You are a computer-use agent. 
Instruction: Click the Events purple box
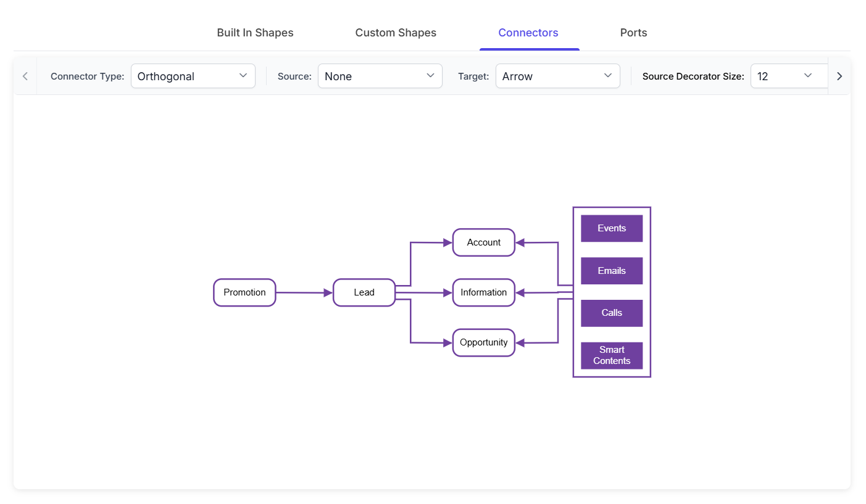pos(612,228)
